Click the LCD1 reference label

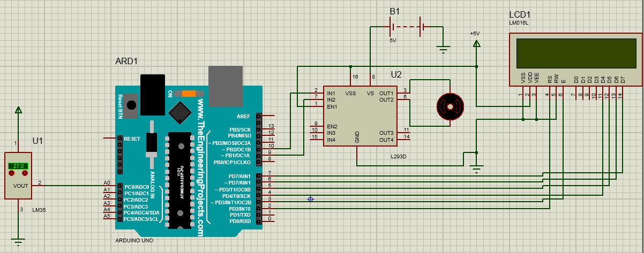point(519,14)
